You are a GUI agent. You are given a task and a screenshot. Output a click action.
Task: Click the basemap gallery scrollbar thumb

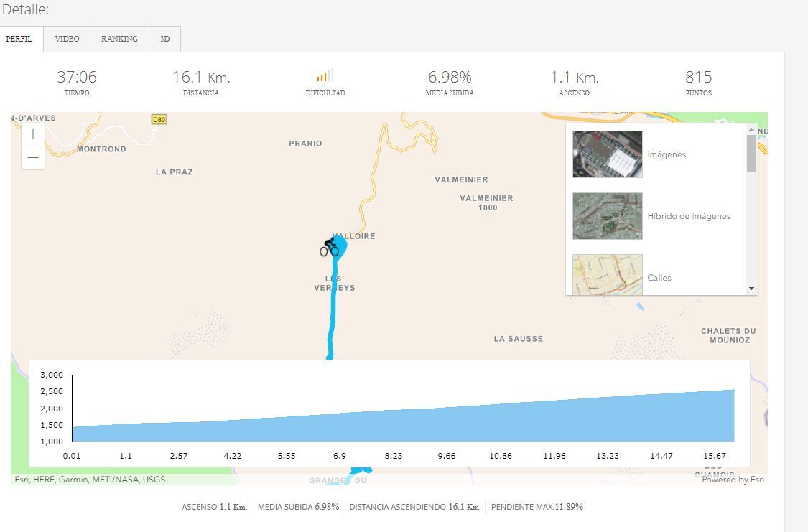(751, 154)
